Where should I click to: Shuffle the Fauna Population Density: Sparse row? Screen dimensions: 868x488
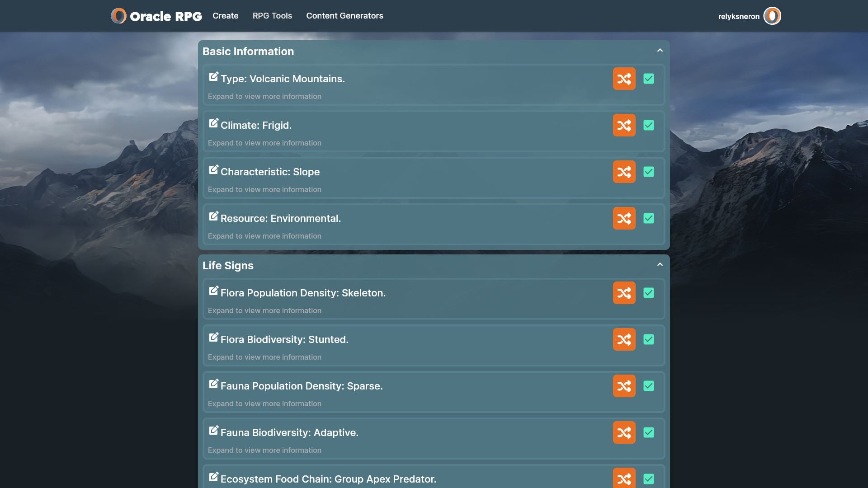[x=624, y=386]
